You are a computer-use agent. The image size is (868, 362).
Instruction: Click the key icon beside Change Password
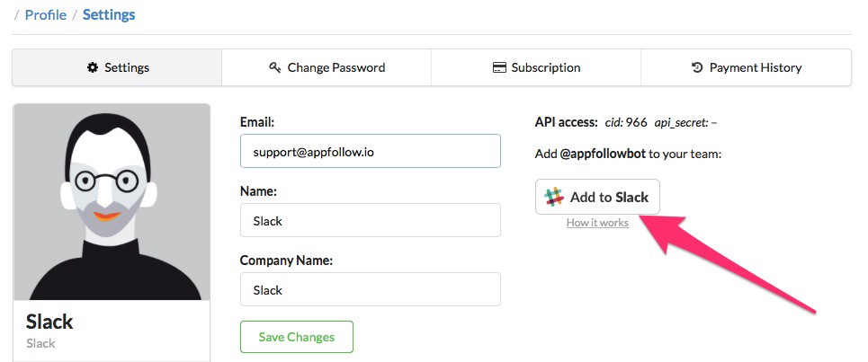click(x=275, y=67)
